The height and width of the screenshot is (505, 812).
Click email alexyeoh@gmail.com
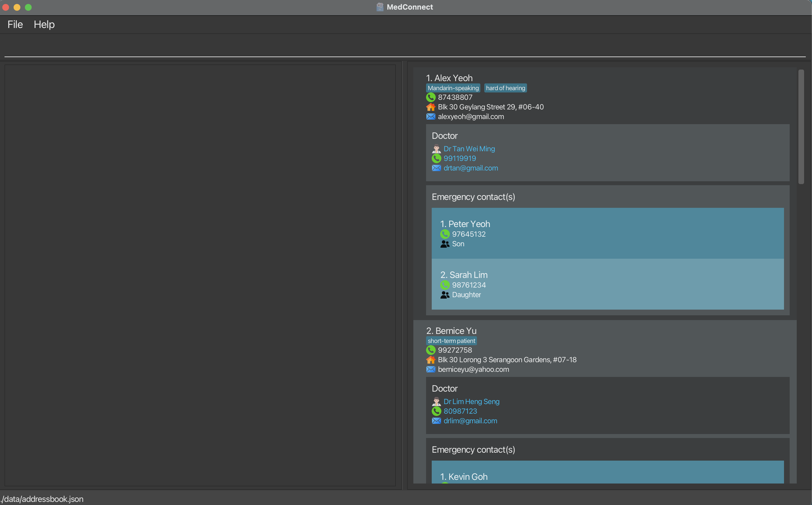click(471, 116)
